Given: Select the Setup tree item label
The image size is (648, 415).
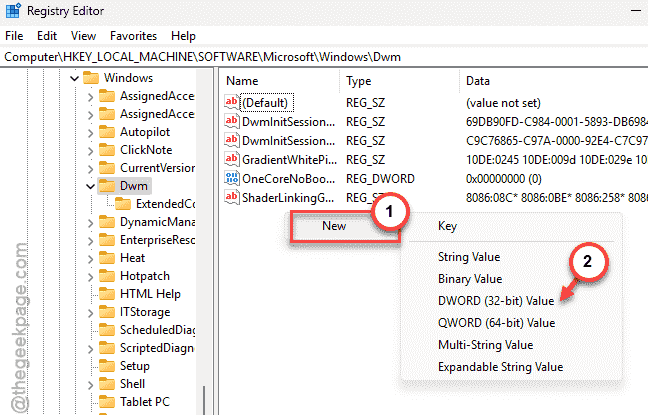Looking at the screenshot, I should click(x=135, y=366).
